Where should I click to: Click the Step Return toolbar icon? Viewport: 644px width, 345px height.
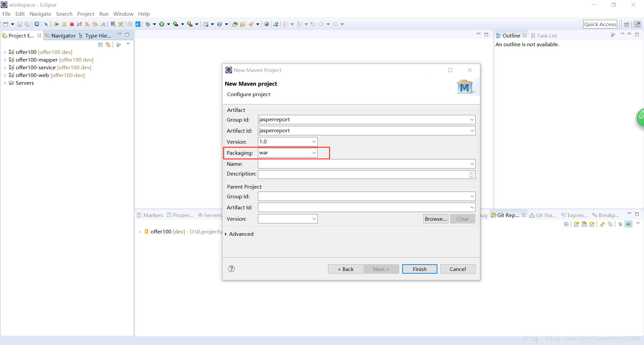[103, 24]
